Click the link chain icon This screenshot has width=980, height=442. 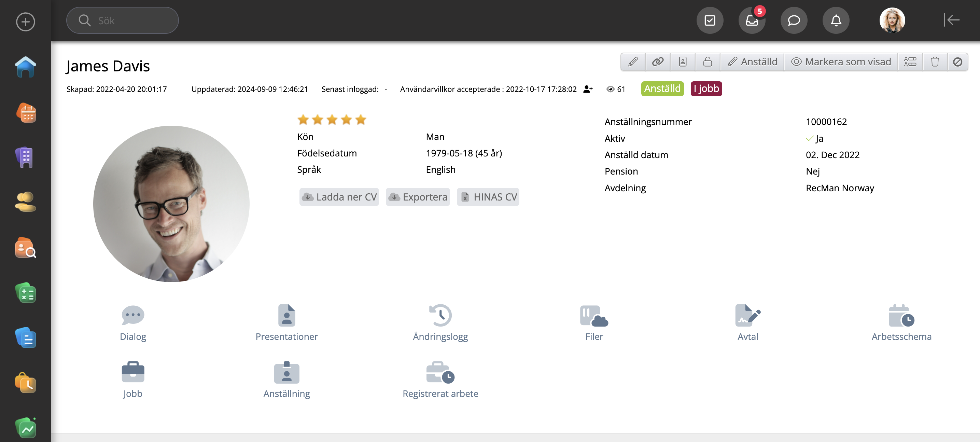click(x=658, y=62)
